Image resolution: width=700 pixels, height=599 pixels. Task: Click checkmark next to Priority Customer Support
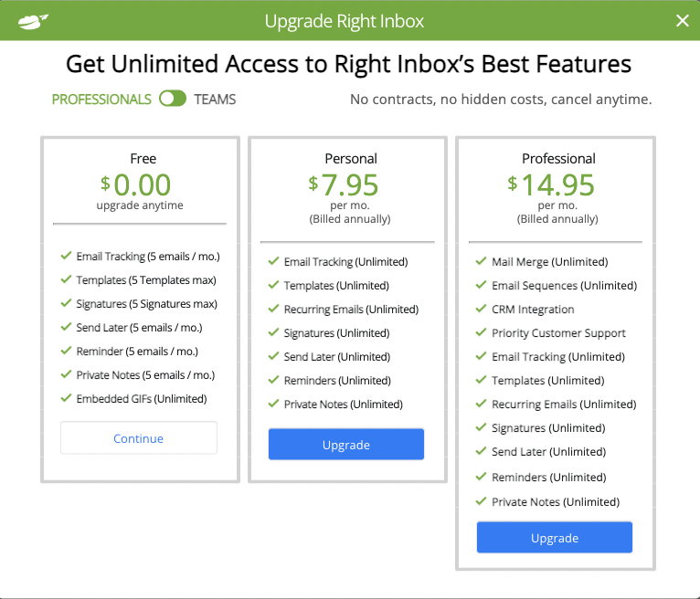(x=482, y=333)
